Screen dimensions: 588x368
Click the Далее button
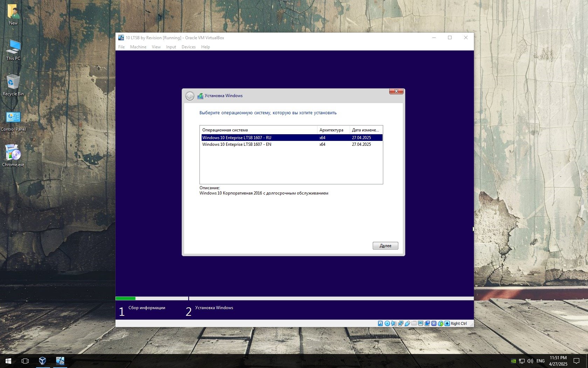tap(385, 246)
